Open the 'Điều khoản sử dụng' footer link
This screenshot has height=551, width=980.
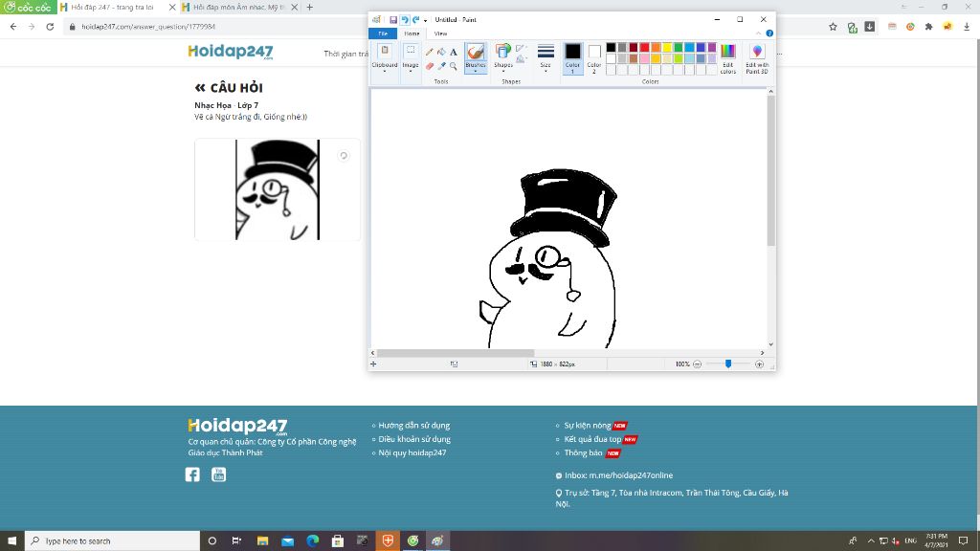(414, 439)
